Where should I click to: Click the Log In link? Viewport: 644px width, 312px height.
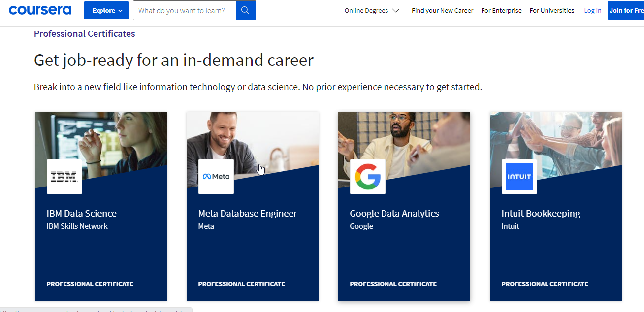(593, 10)
